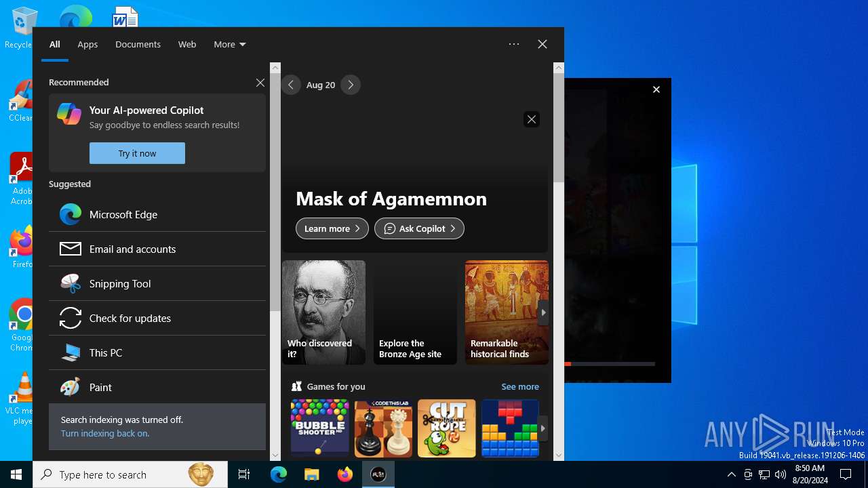Click the Ask Copilot button

(419, 228)
